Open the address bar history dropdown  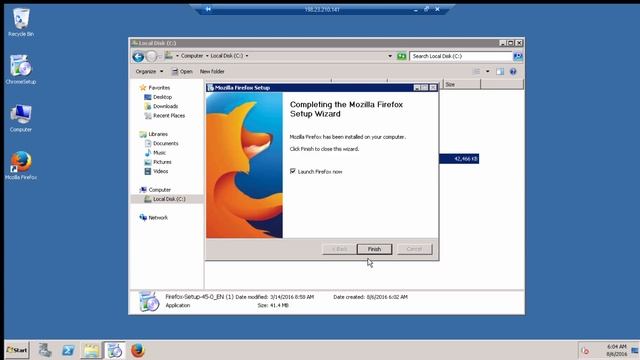point(390,56)
